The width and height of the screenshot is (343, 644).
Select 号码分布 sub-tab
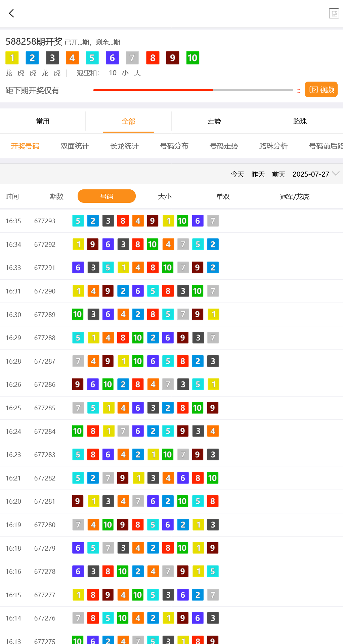(x=174, y=146)
